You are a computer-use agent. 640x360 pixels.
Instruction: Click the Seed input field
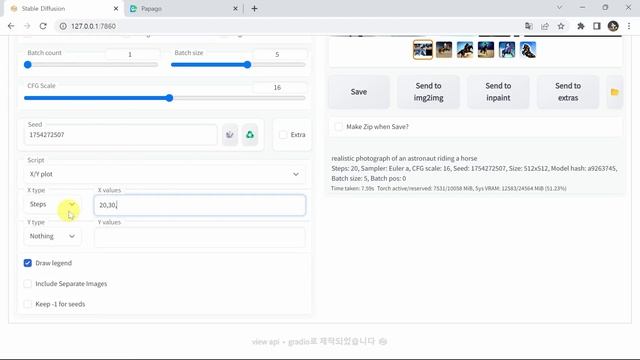point(120,135)
